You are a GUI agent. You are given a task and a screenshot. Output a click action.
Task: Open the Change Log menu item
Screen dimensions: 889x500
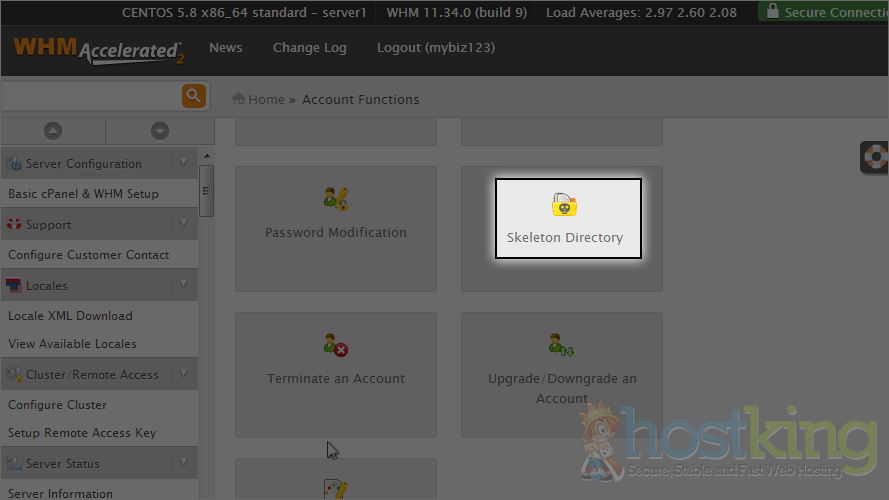[x=309, y=48]
